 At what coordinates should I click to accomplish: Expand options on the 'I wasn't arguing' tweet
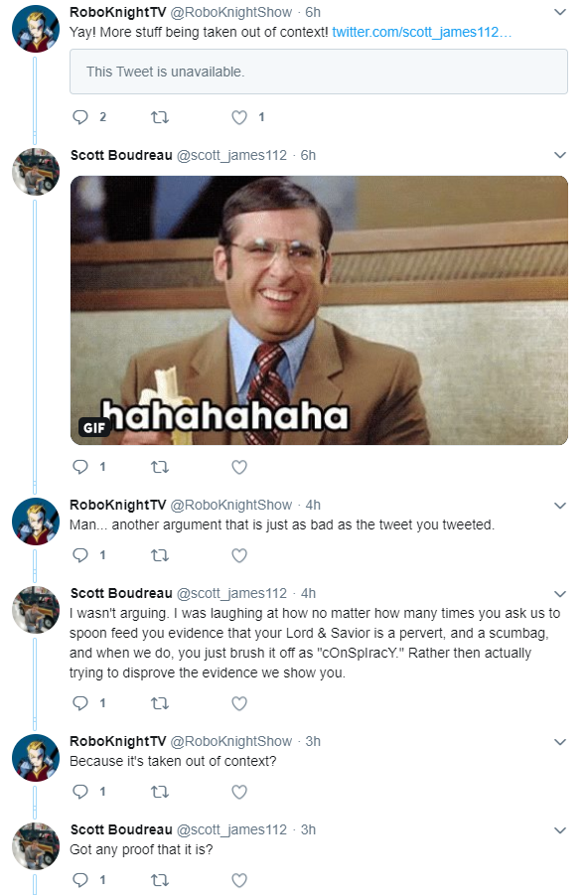[560, 594]
